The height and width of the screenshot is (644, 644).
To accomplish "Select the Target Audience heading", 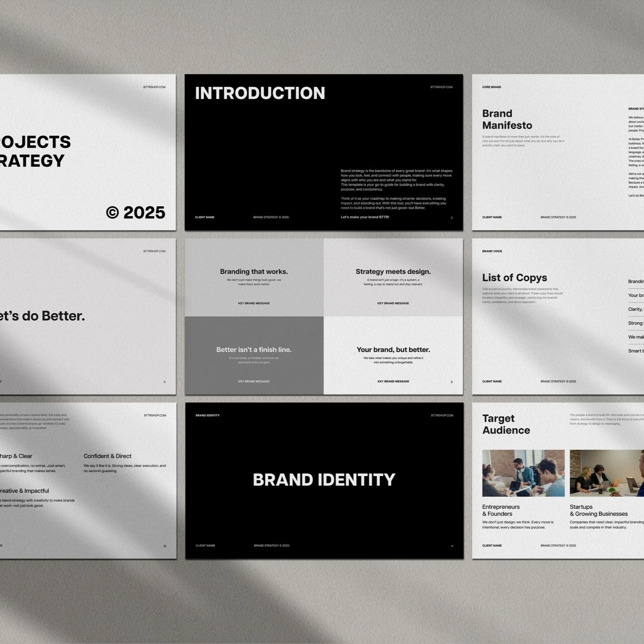I will coord(506,424).
